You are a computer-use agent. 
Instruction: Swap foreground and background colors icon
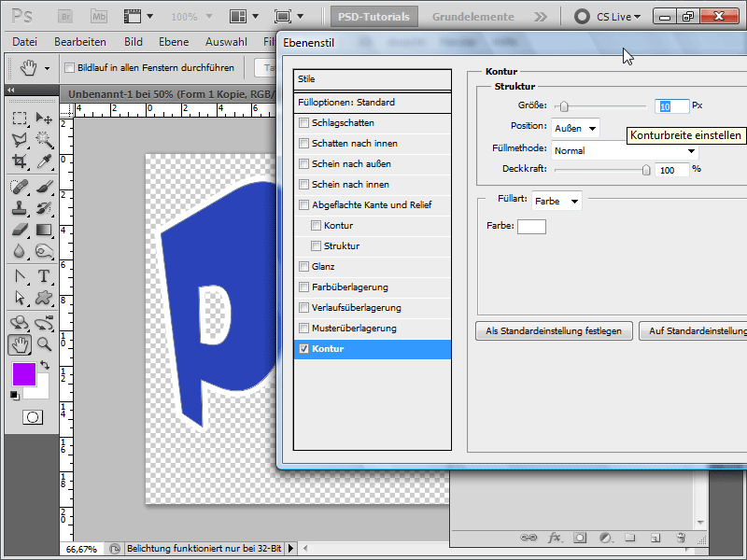pos(45,365)
